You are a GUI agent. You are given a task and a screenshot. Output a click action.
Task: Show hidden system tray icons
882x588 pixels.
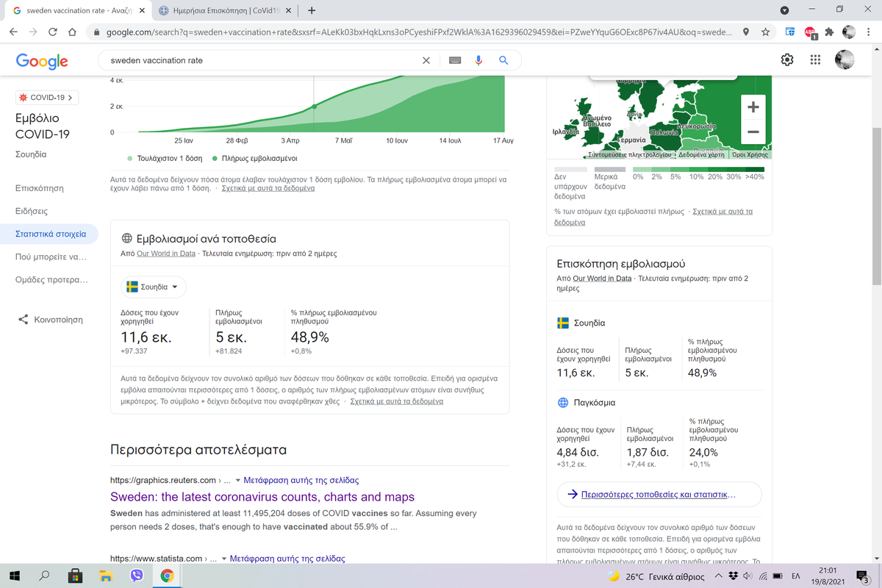pyautogui.click(x=720, y=576)
